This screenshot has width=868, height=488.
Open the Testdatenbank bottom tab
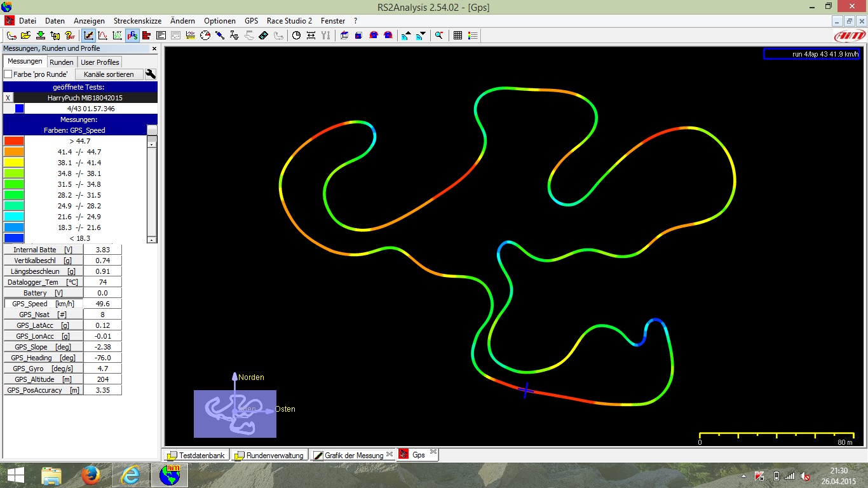click(x=196, y=456)
